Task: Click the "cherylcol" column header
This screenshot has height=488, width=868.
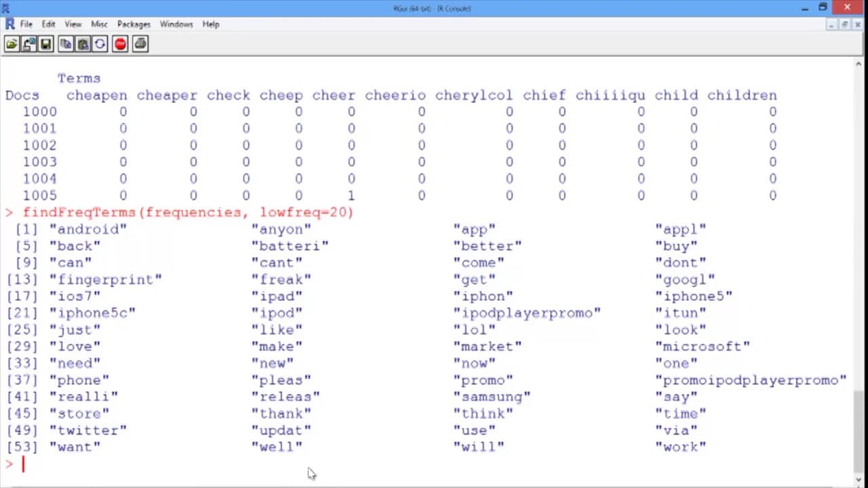Action: [x=474, y=96]
